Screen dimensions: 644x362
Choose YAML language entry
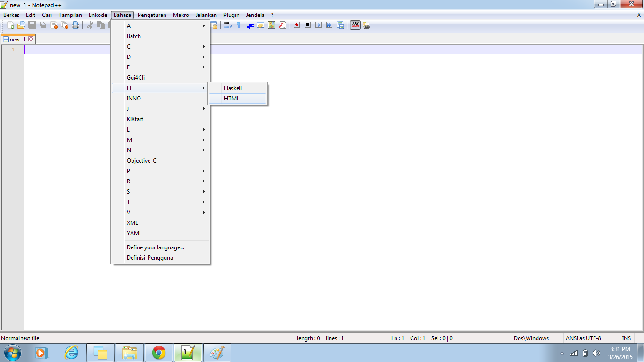point(160,233)
